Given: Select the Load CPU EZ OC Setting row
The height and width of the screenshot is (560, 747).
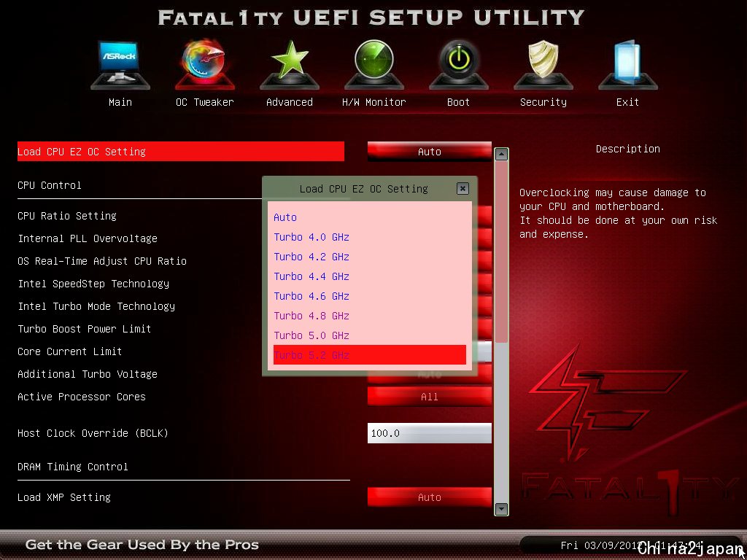Looking at the screenshot, I should [x=181, y=152].
